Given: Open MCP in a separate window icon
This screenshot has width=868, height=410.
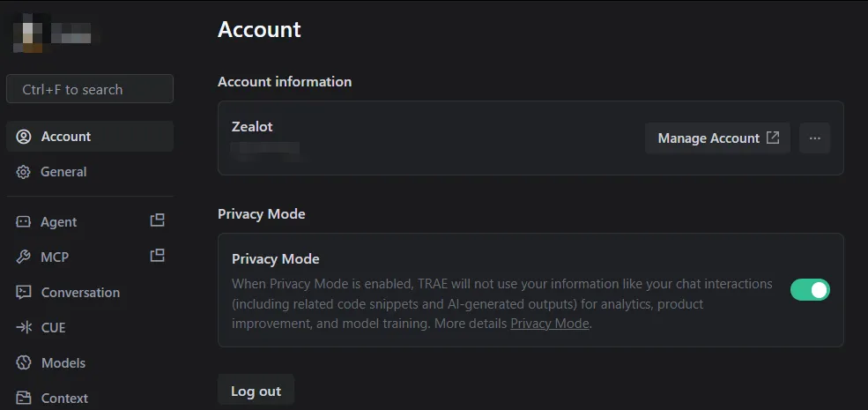Looking at the screenshot, I should 158,256.
